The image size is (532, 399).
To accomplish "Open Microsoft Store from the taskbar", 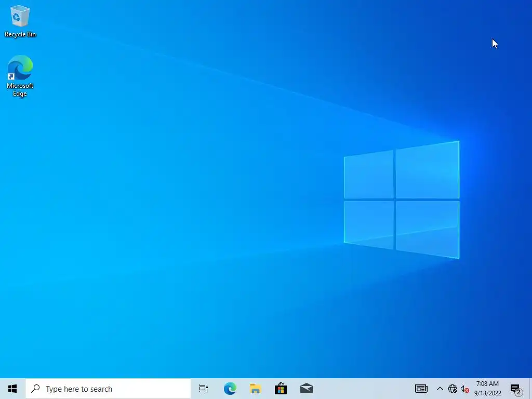I will 281,389.
